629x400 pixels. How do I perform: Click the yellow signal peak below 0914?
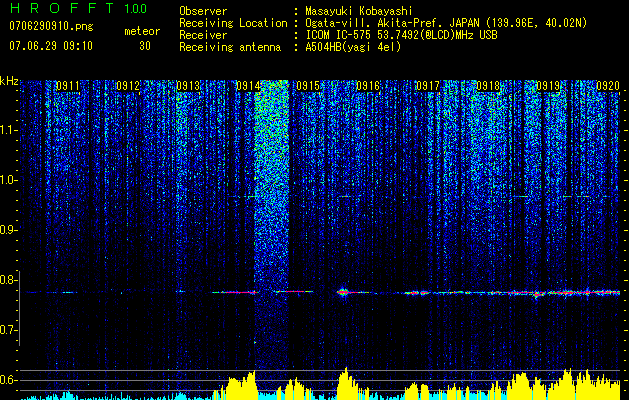click(241, 384)
